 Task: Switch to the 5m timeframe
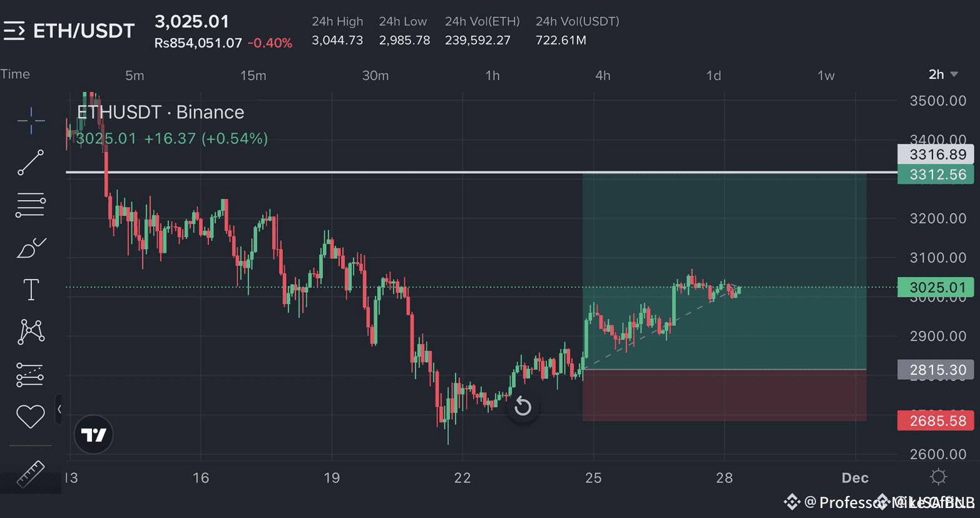135,76
